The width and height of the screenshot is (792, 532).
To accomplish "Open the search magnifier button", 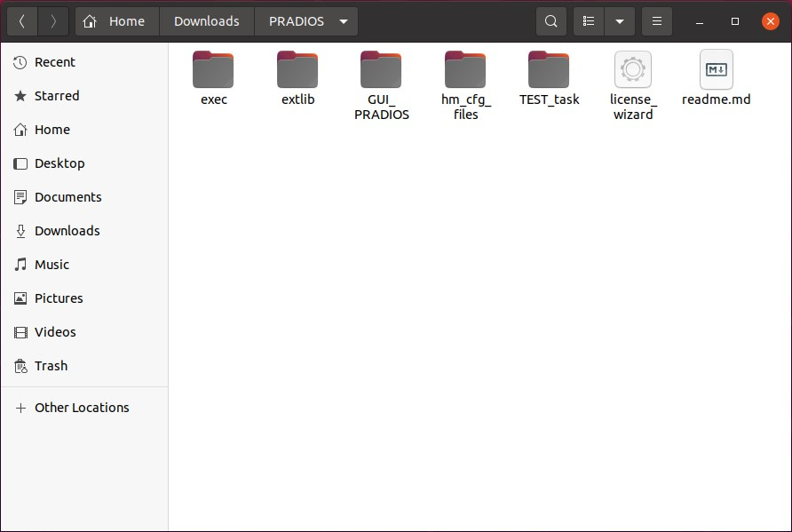I will pyautogui.click(x=551, y=21).
